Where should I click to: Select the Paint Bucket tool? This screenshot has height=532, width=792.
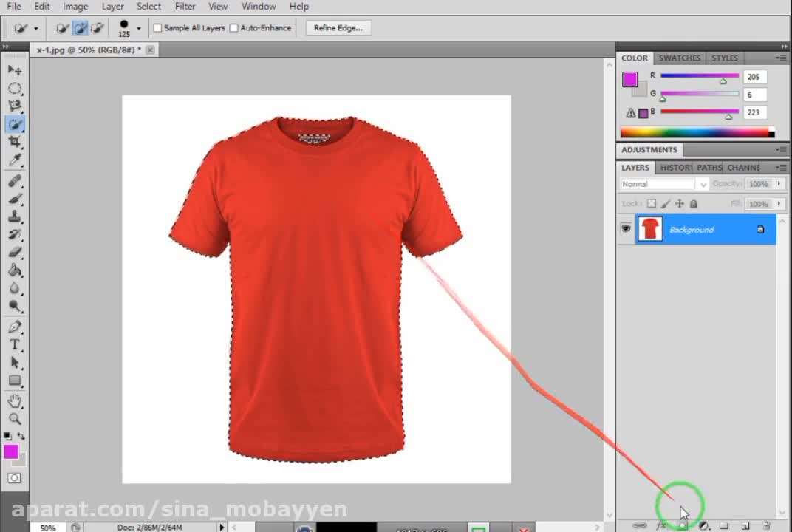[15, 270]
